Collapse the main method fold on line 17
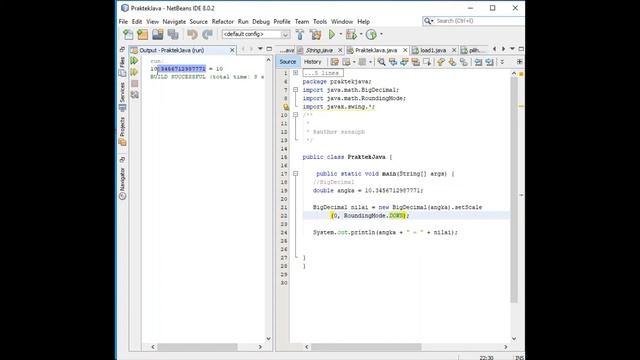The image size is (640, 360). pos(296,174)
